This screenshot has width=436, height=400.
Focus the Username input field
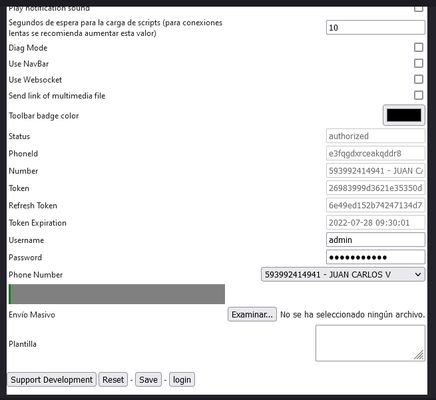pyautogui.click(x=375, y=240)
